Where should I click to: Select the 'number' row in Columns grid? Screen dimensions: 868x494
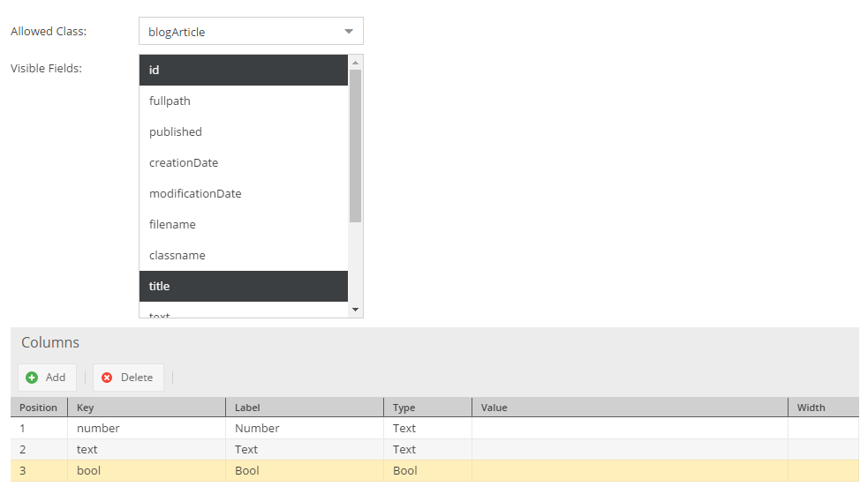(x=146, y=428)
